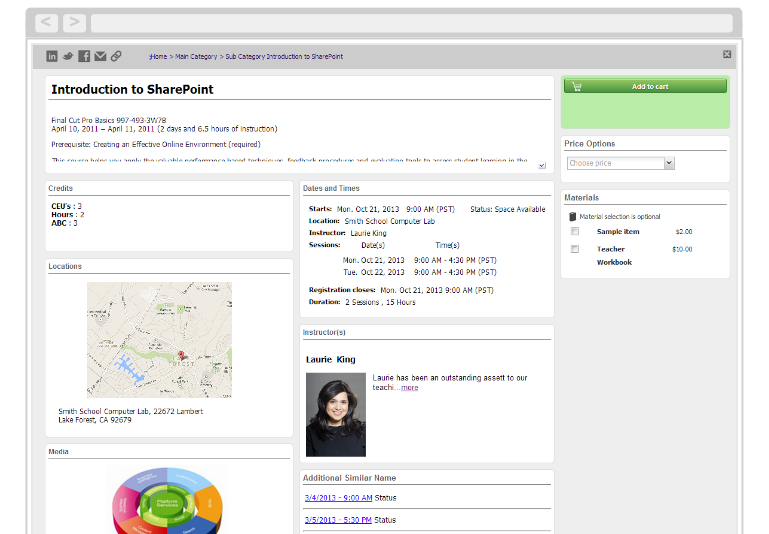Click the Laurie King name heading
The width and height of the screenshot is (769, 534).
click(331, 359)
